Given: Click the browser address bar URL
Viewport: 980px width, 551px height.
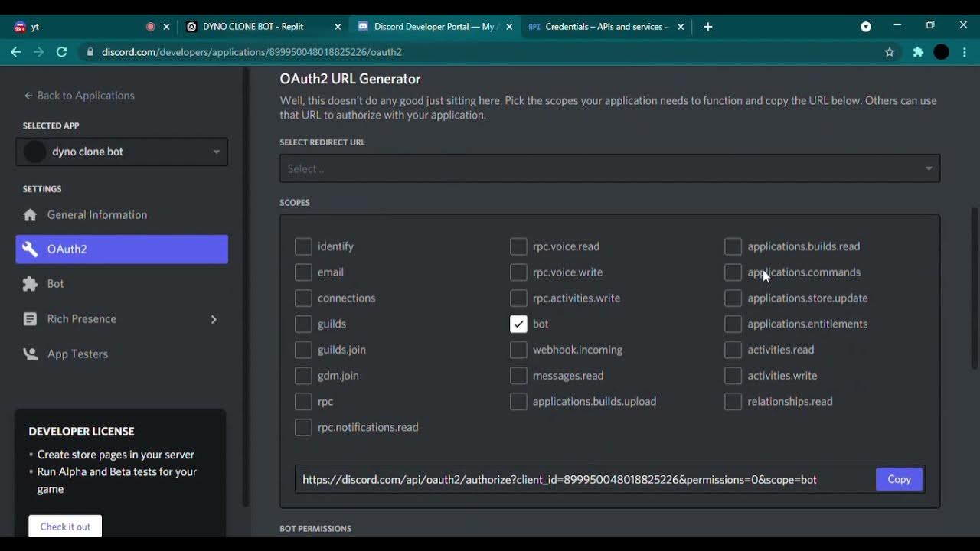Looking at the screenshot, I should (251, 52).
